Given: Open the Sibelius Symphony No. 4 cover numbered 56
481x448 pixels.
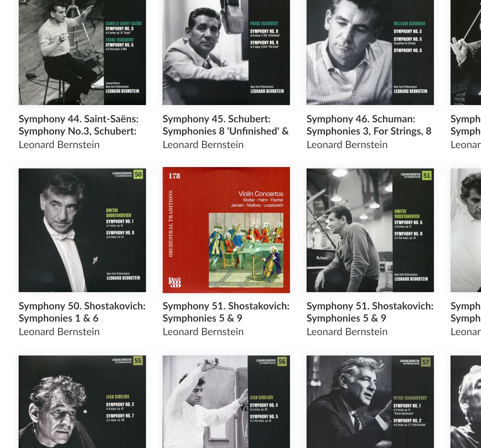Looking at the screenshot, I should pos(226,402).
